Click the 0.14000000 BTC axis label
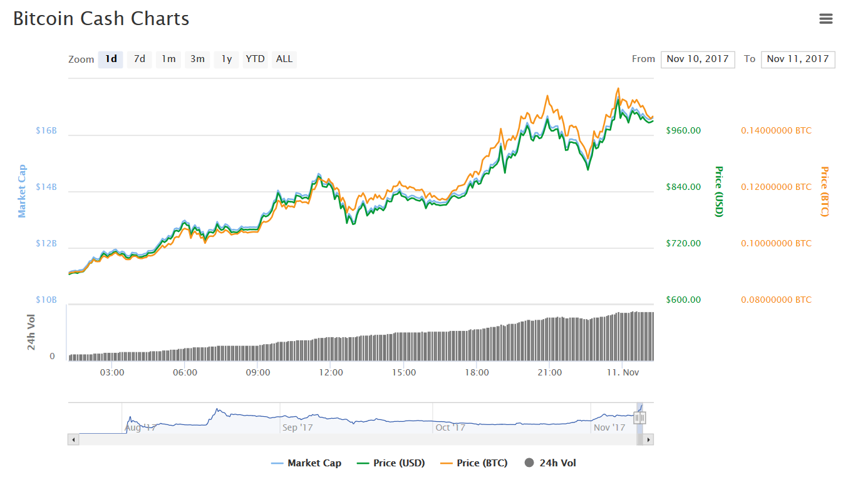The width and height of the screenshot is (868, 477). (776, 130)
